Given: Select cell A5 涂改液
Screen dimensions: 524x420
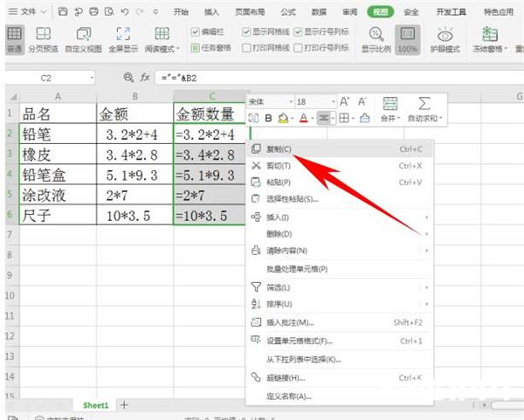Looking at the screenshot, I should pyautogui.click(x=58, y=195).
